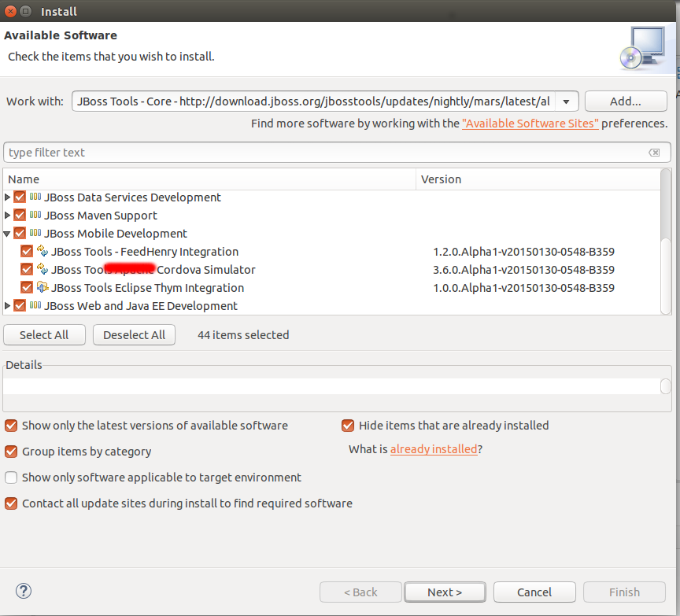
Task: Click the Work with URL text field
Action: (x=313, y=101)
